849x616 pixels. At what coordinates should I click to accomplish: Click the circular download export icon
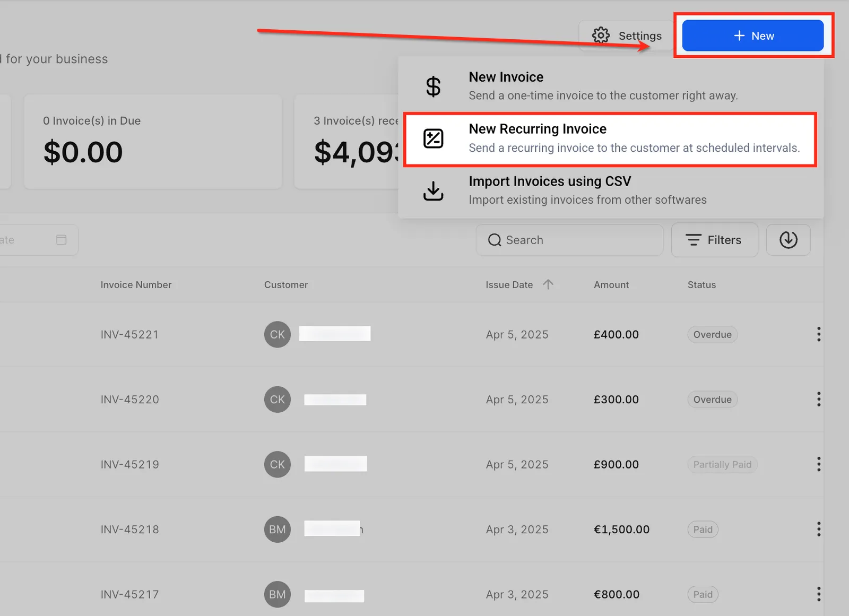[x=788, y=240]
